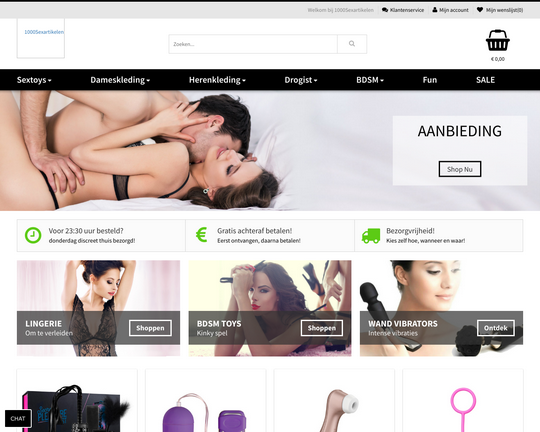540x432 pixels.
Task: Click the green euro sign icon
Action: (x=201, y=235)
